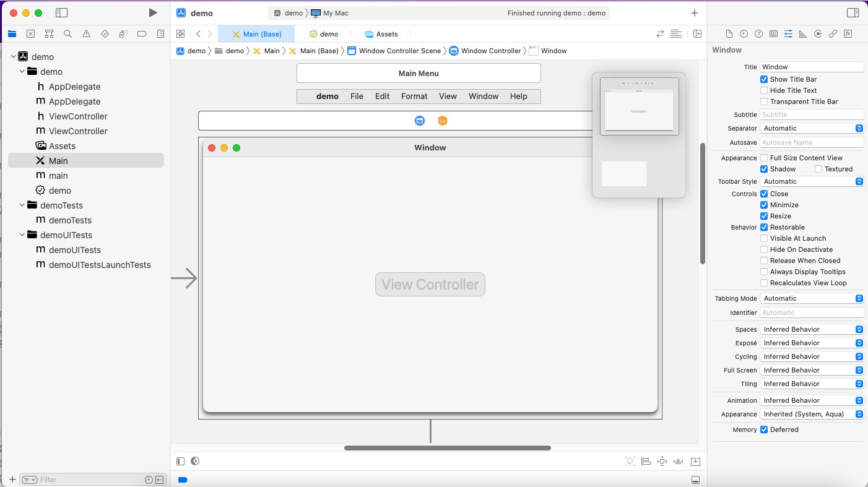Click the window Title input field
The width and height of the screenshot is (868, 487).
[x=811, y=67]
